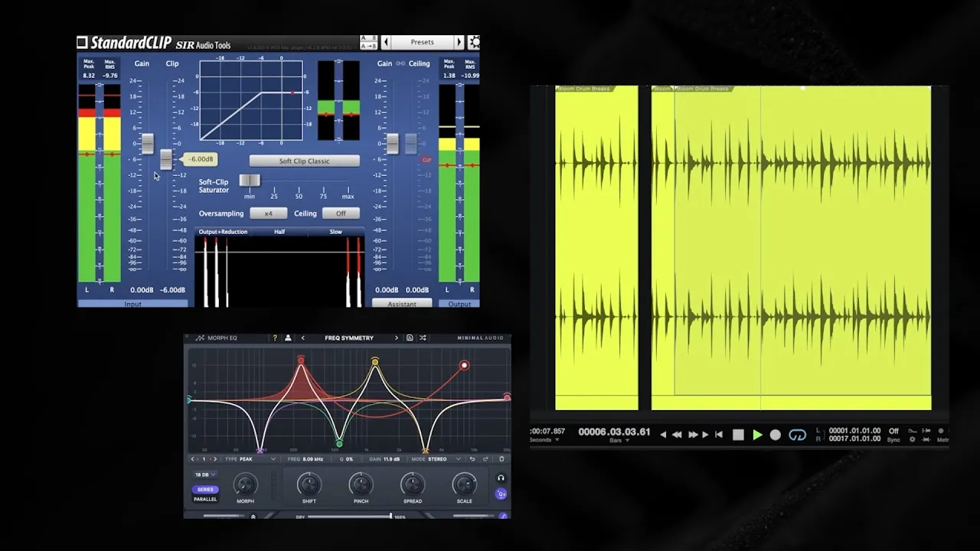Go to next StandardCLIP preset
Image resolution: width=980 pixels, height=551 pixels.
pyautogui.click(x=459, y=42)
